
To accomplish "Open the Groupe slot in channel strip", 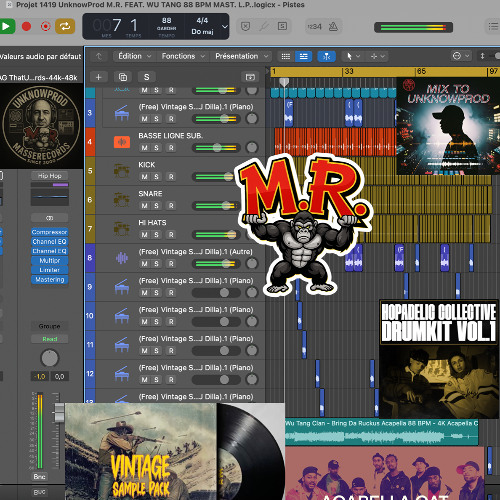I will pos(50,326).
